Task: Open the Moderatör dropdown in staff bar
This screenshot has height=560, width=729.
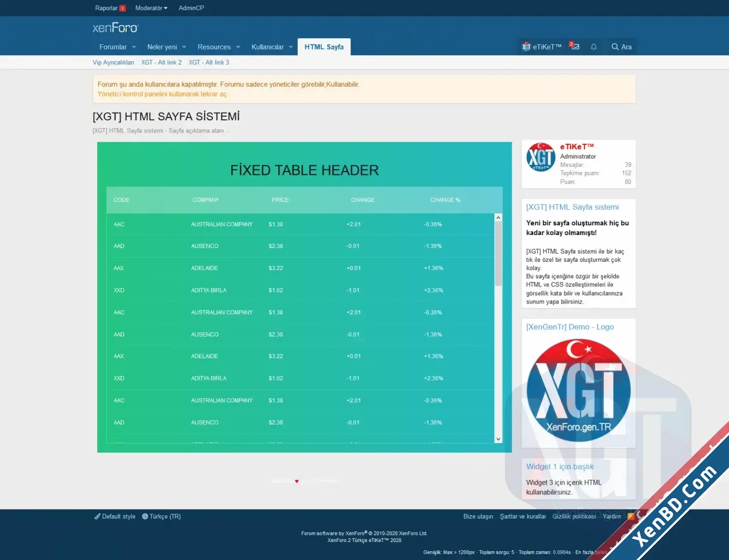Action: pos(151,8)
